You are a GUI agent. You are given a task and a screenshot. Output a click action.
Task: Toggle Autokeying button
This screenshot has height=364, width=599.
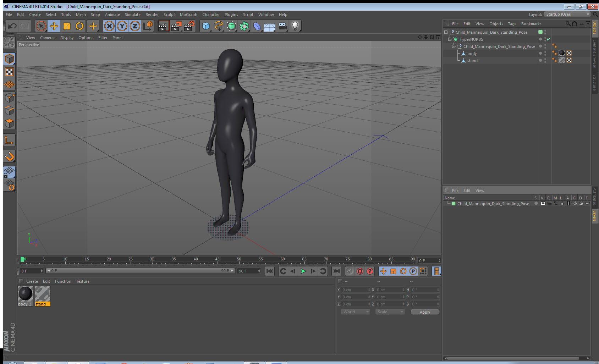[x=360, y=271]
